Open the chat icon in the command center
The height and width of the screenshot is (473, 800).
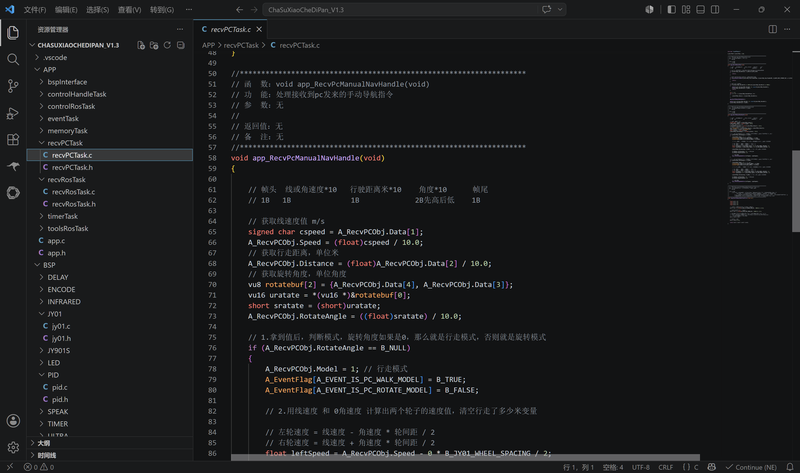546,10
